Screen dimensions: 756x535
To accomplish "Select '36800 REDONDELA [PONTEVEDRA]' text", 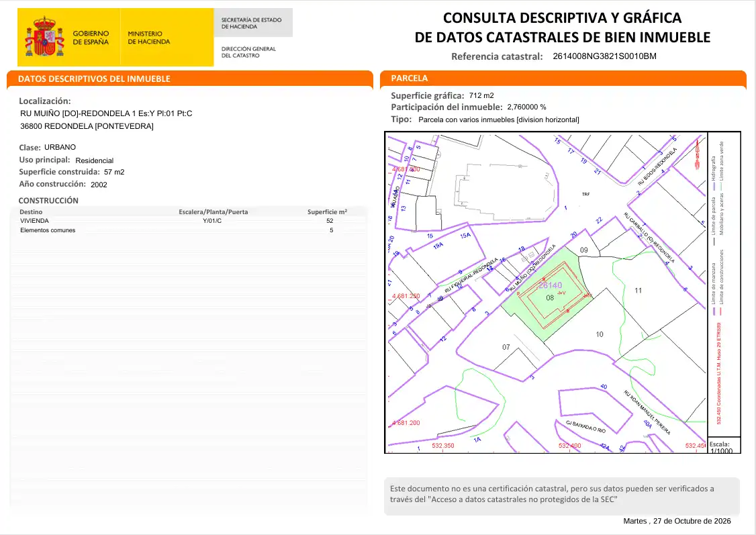I will tap(87, 126).
